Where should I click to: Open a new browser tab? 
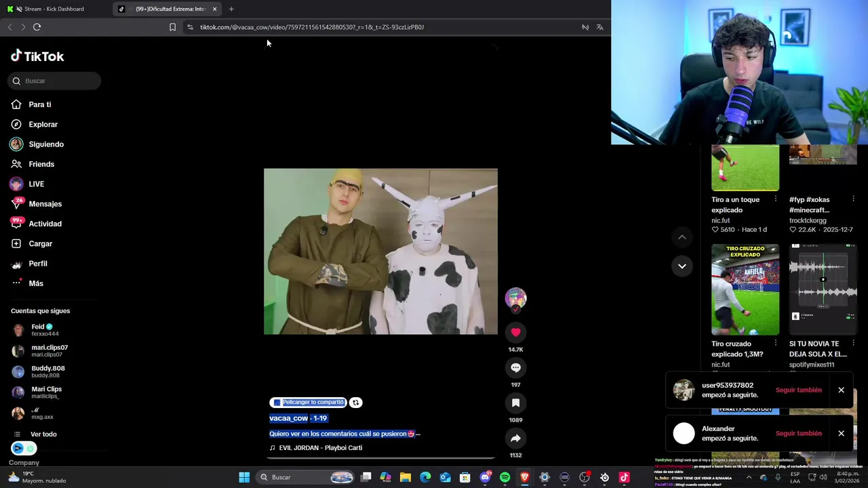pyautogui.click(x=231, y=9)
